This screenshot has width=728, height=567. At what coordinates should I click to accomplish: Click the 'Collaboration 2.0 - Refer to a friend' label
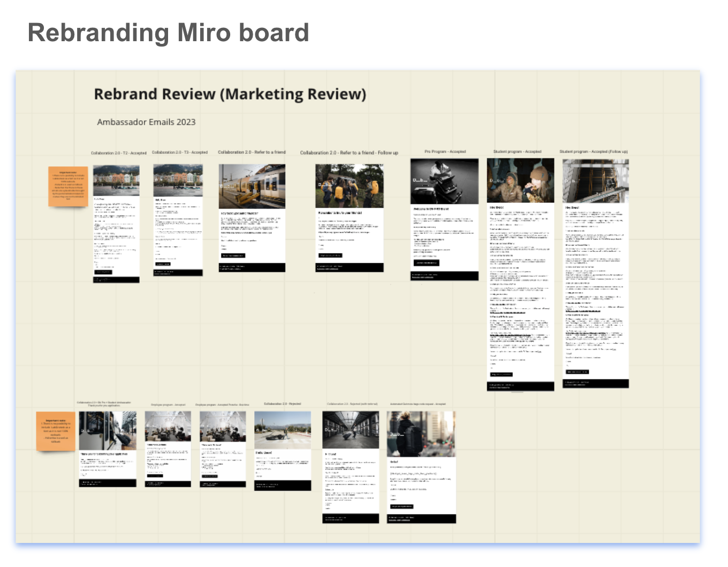point(252,152)
